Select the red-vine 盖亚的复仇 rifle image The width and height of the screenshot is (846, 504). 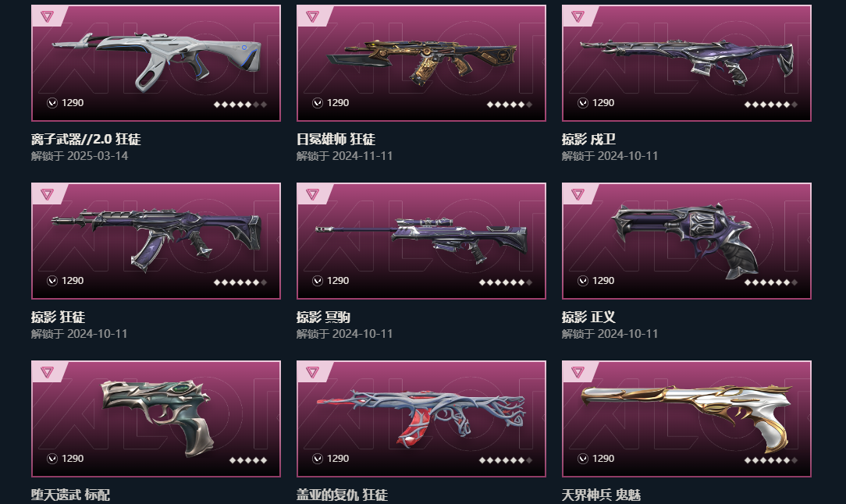click(x=421, y=418)
